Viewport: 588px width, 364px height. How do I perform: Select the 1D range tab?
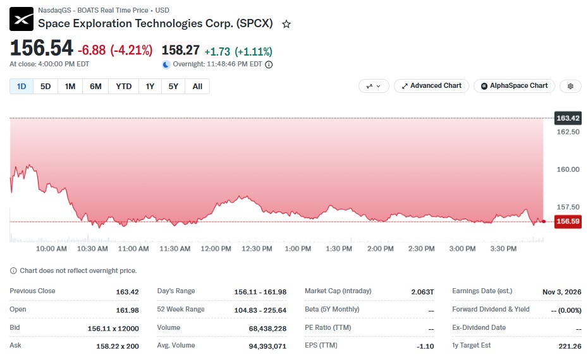click(21, 87)
